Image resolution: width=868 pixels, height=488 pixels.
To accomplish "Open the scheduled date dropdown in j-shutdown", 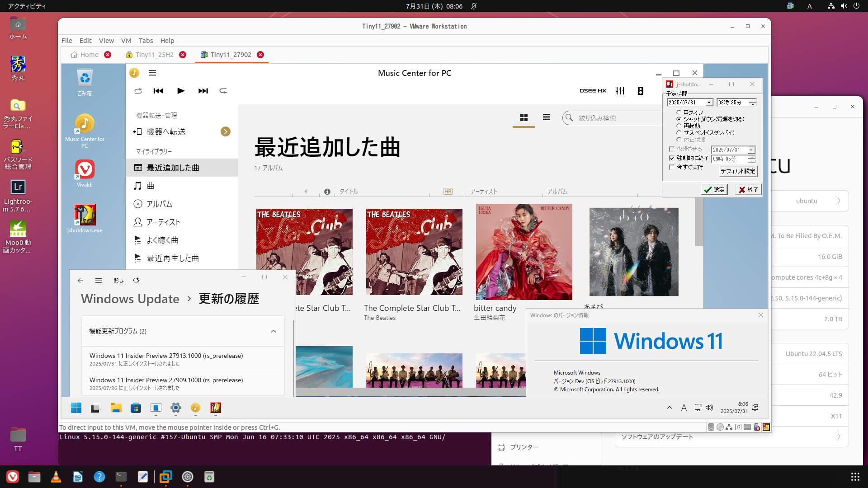I will coord(709,103).
